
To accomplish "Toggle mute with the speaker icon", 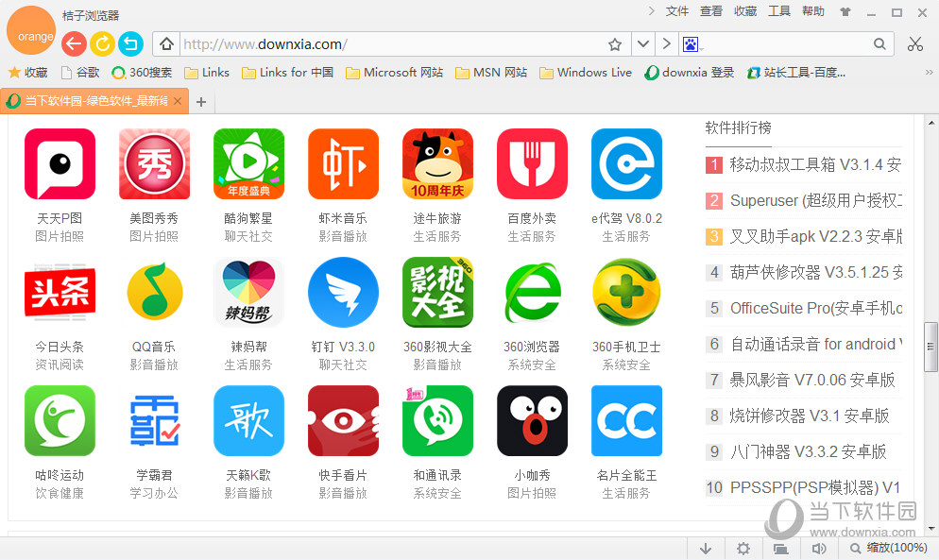I will pyautogui.click(x=819, y=548).
